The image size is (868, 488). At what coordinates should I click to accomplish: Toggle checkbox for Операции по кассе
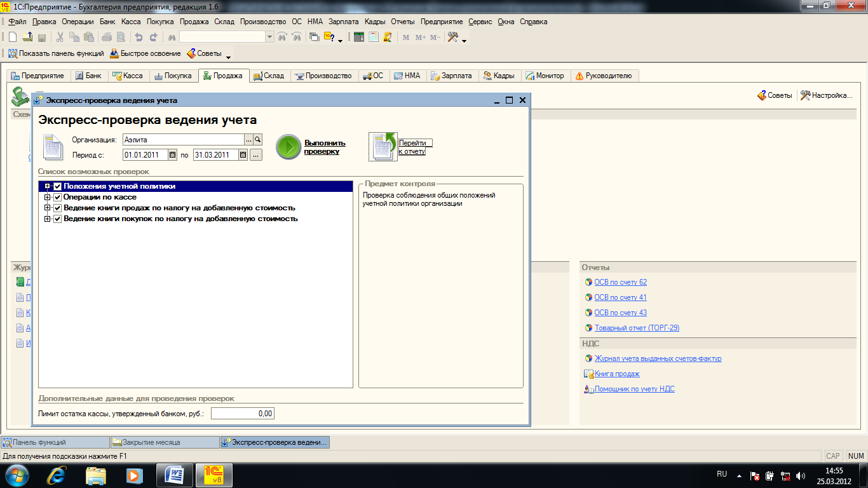(x=58, y=197)
